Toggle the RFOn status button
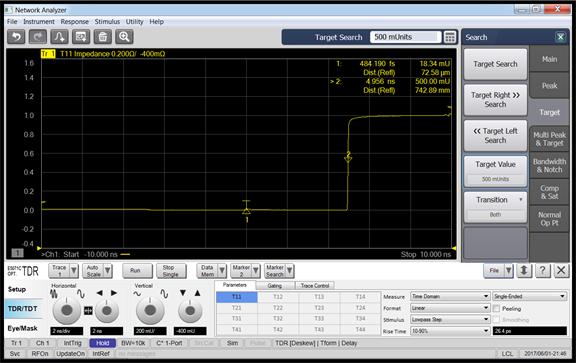The image size is (576, 363). point(40,354)
